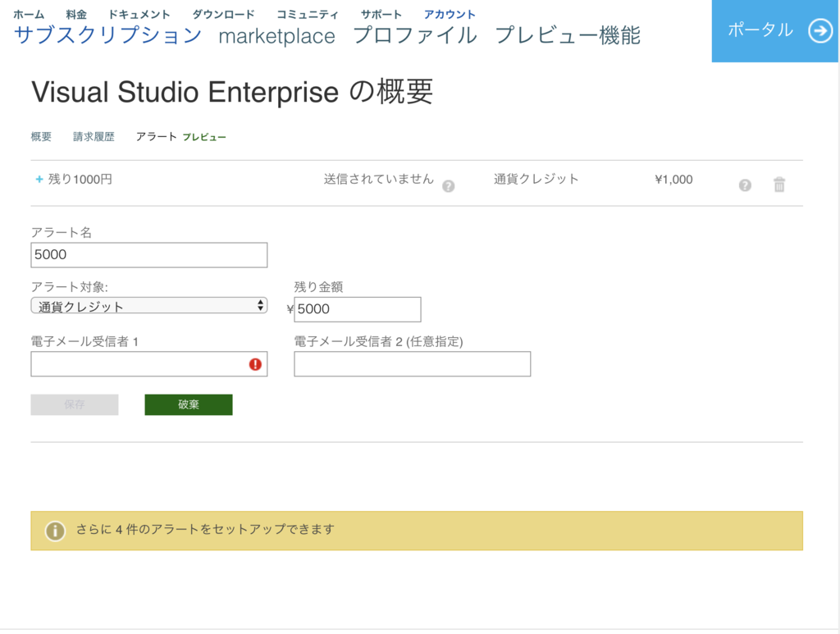Viewport: 840px width, 634px height.
Task: Click the green 破棄 button
Action: pos(189,405)
